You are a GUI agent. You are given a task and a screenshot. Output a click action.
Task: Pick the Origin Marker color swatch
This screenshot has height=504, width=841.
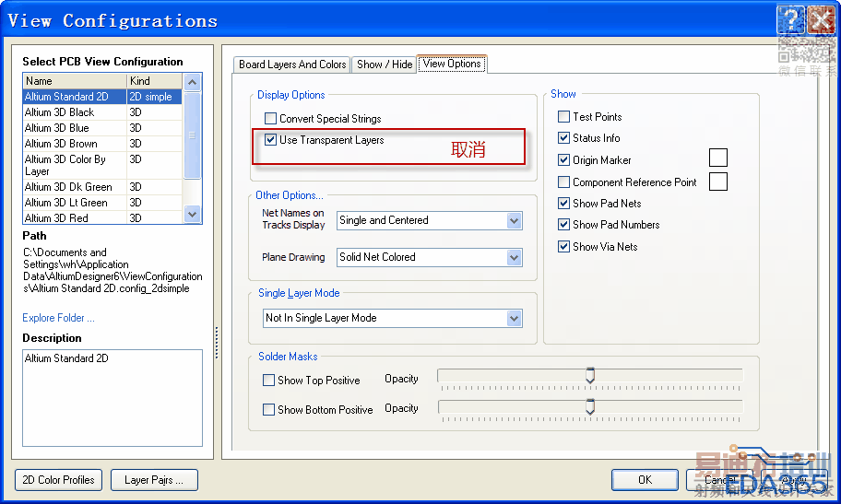pos(718,158)
